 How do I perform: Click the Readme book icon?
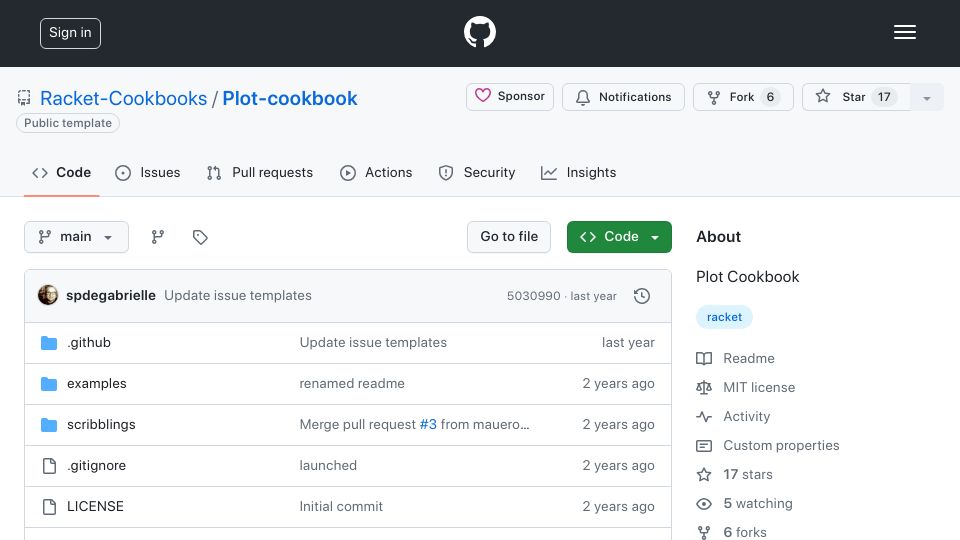pos(704,359)
